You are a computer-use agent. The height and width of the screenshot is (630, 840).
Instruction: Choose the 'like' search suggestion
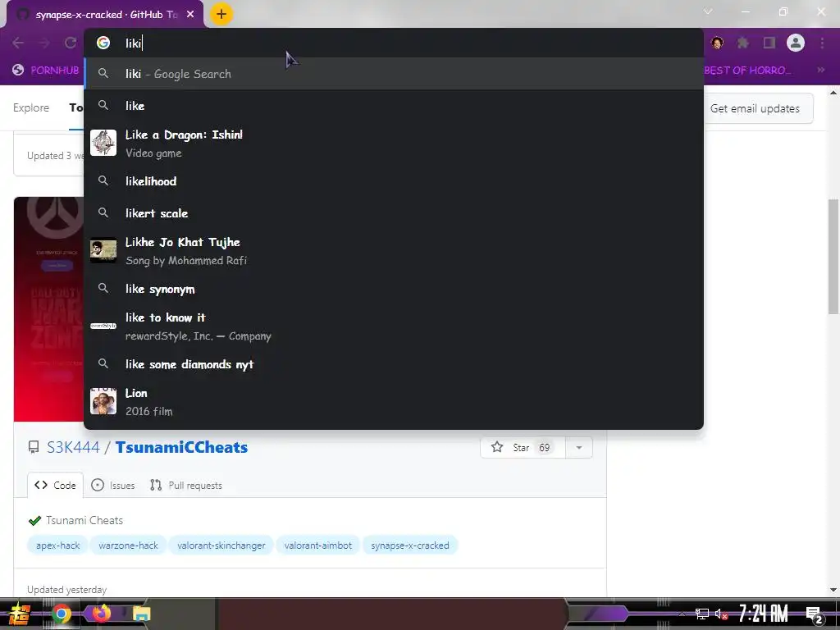coord(393,106)
